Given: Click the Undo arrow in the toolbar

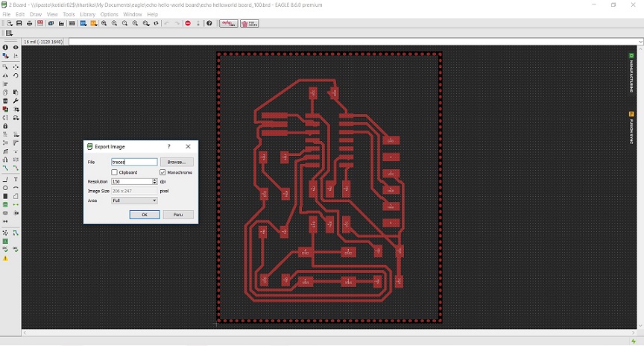Looking at the screenshot, I should pos(166,23).
